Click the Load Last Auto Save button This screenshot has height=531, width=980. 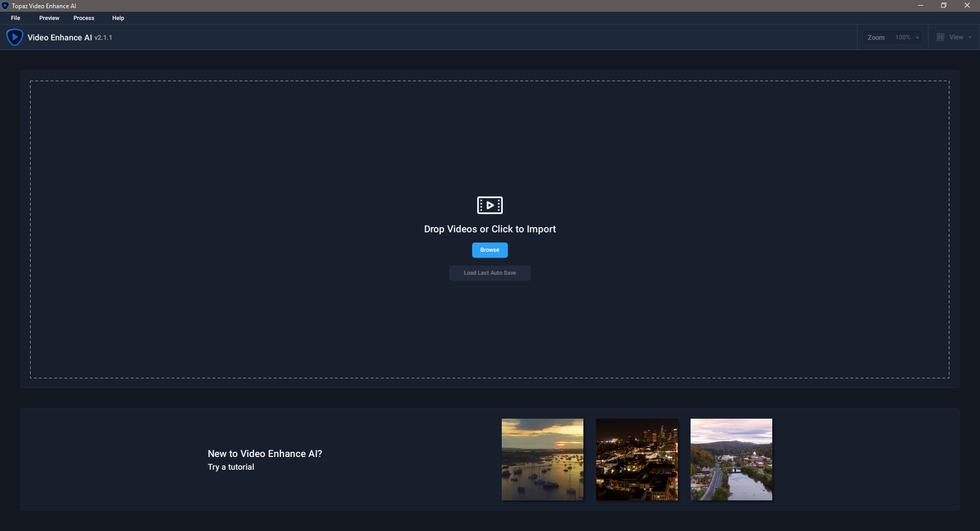[489, 273]
